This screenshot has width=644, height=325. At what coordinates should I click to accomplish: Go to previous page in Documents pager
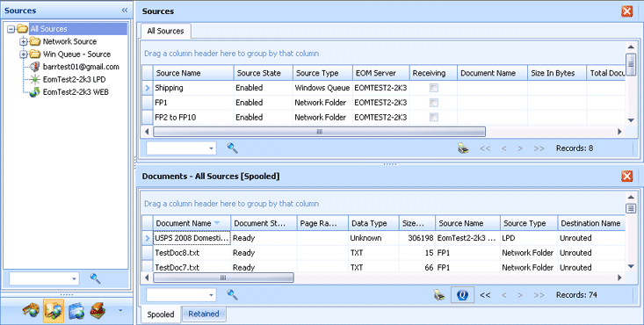tap(504, 295)
